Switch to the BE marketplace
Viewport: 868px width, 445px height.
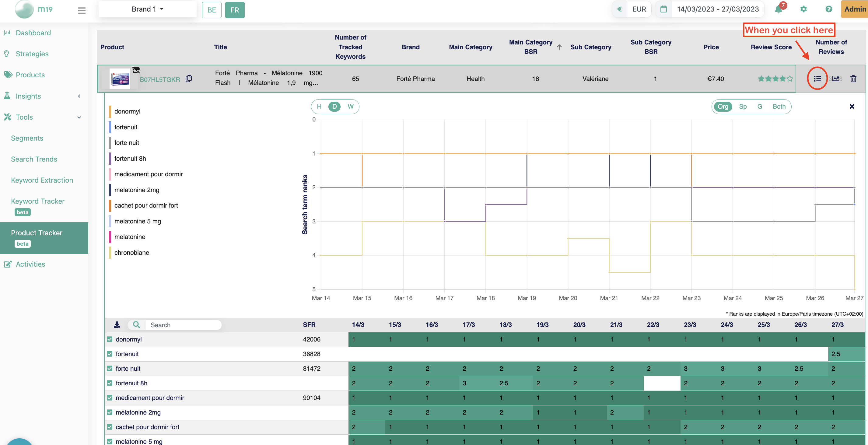coord(212,10)
